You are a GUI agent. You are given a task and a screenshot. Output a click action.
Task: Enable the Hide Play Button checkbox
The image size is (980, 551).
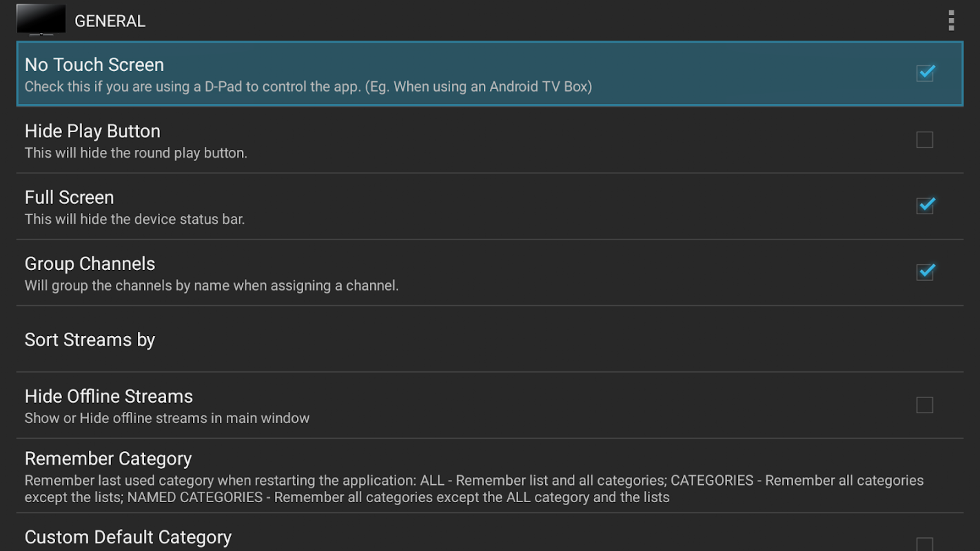pyautogui.click(x=925, y=140)
